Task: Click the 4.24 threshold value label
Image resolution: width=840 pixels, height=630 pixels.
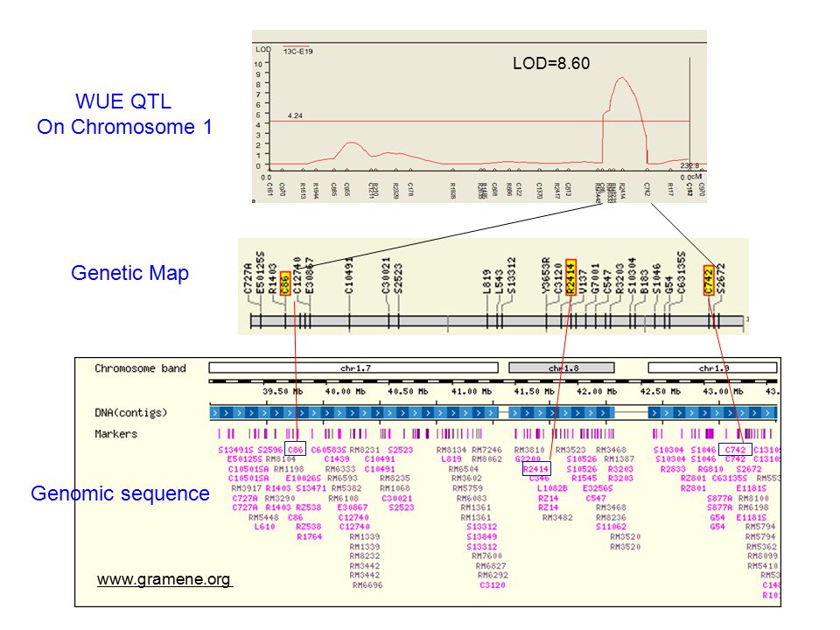Action: [x=295, y=115]
